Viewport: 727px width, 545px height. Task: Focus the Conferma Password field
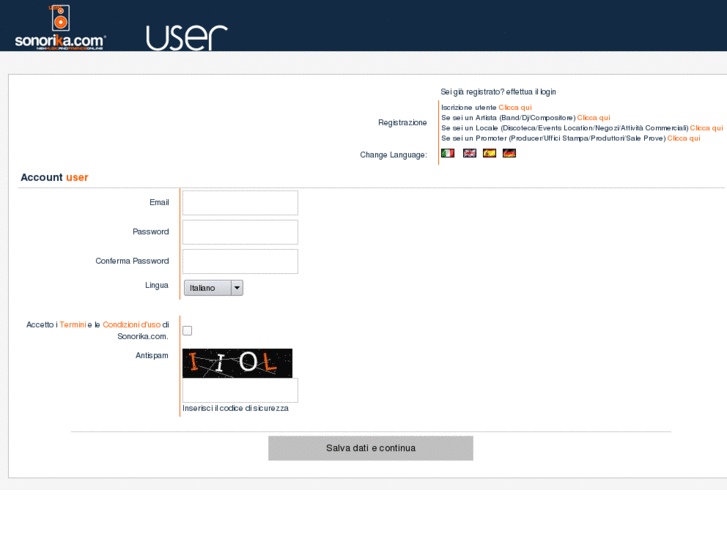pos(240,261)
